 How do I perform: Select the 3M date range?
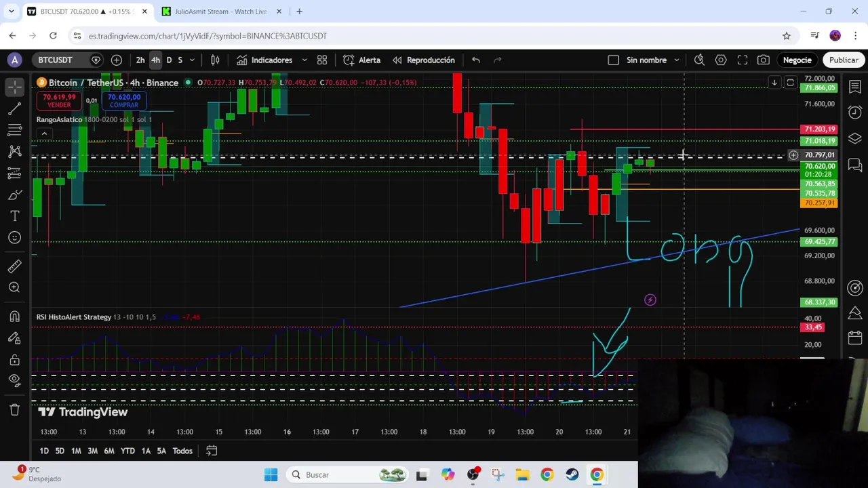[92, 451]
